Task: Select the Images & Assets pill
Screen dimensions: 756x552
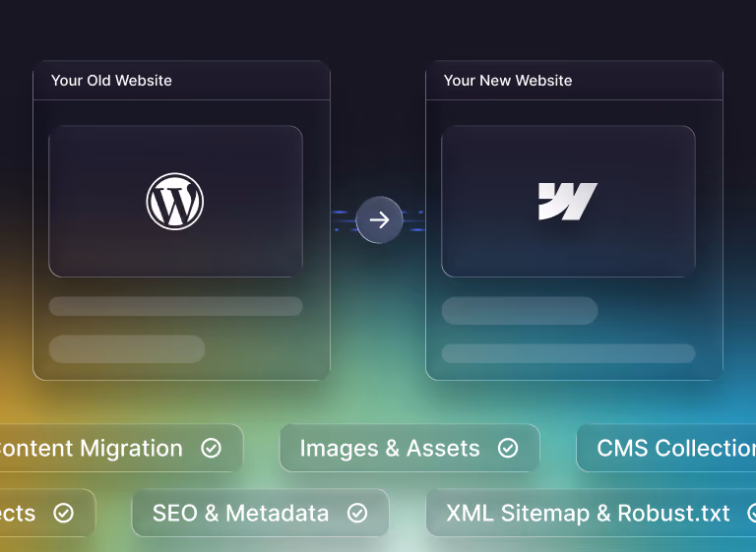Action: point(409,448)
